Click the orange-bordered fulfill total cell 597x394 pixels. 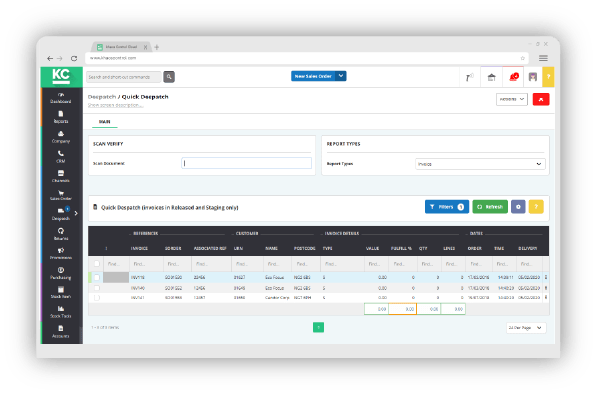click(402, 309)
